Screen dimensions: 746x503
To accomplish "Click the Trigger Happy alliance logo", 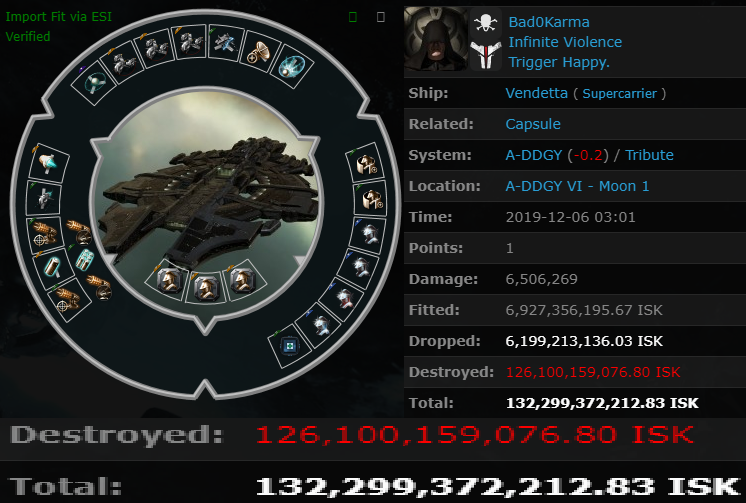I will click(x=486, y=55).
